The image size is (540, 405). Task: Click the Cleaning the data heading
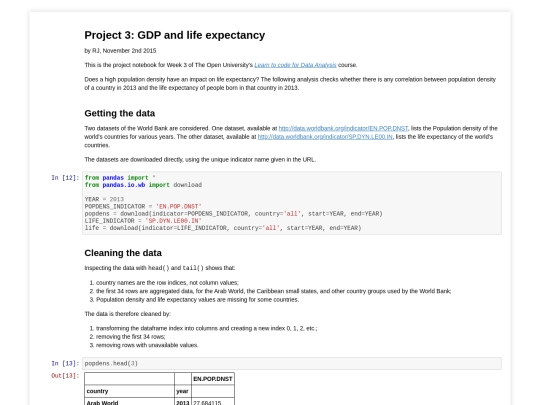point(123,253)
